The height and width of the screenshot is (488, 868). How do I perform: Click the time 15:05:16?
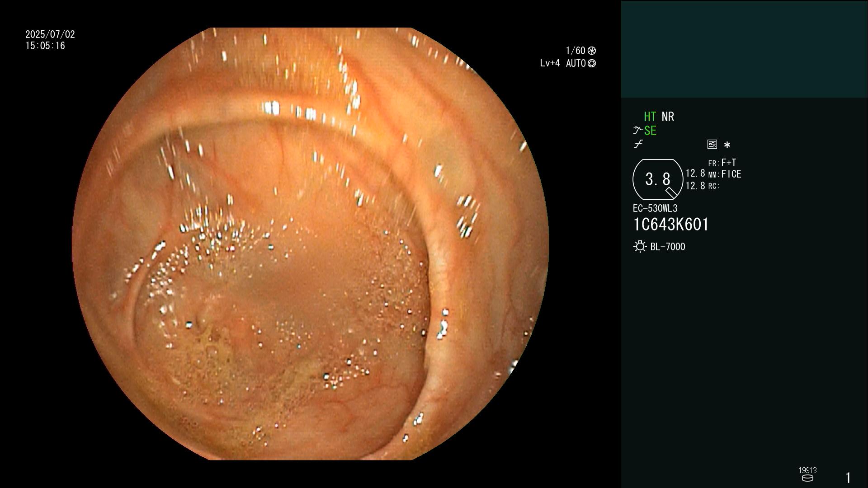pyautogui.click(x=45, y=46)
